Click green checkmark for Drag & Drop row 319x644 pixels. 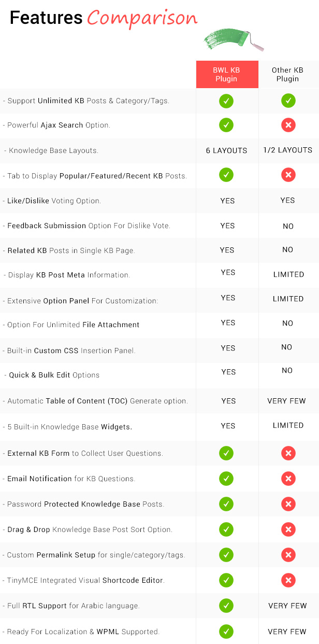point(226,529)
